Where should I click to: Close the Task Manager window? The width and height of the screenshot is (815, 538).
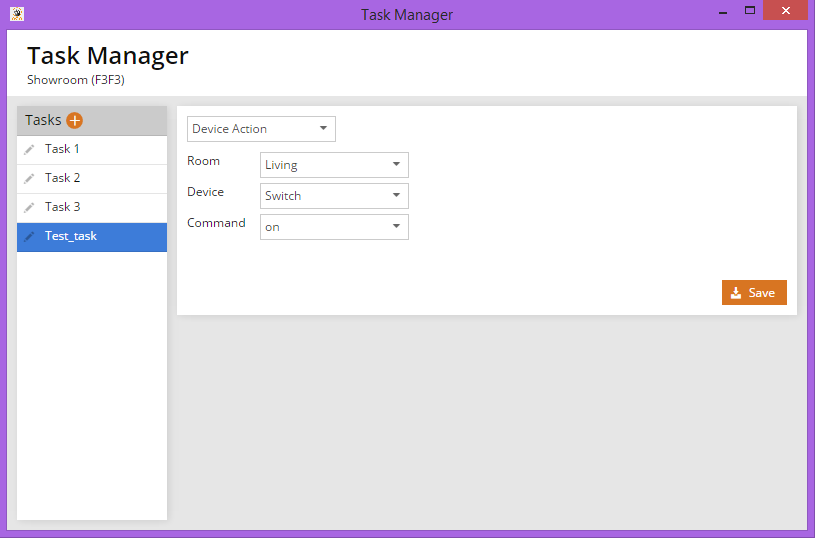(x=785, y=11)
